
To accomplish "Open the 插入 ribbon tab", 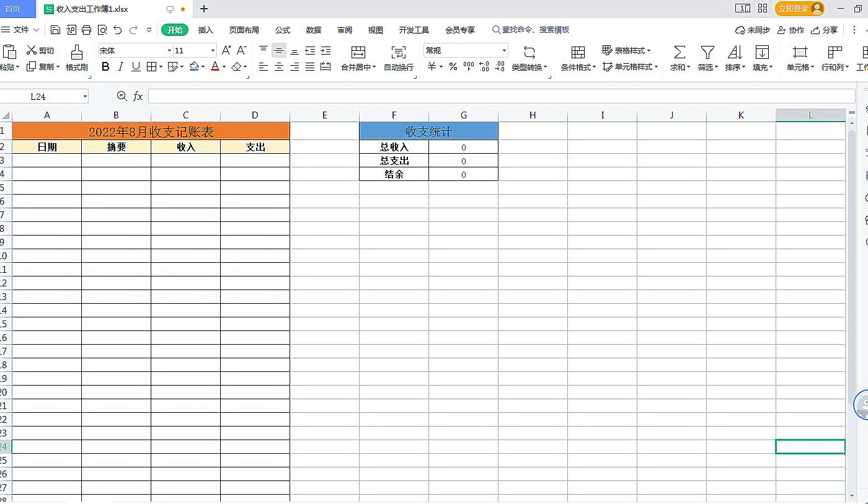I will pos(205,29).
